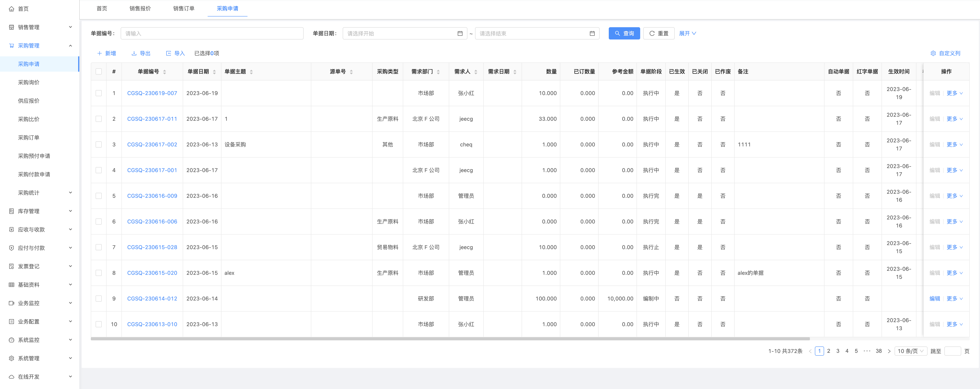
Task: Click the 自定义列 gear icon
Action: coord(933,53)
